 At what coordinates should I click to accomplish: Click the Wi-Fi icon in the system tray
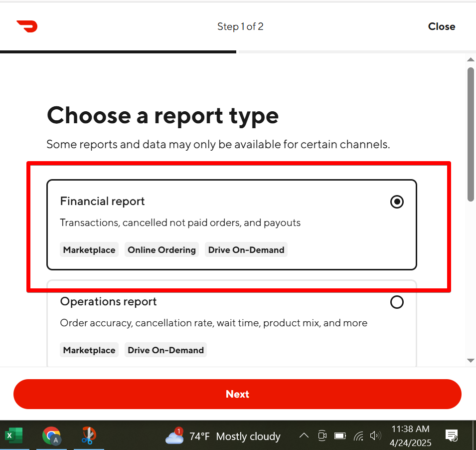(x=358, y=435)
